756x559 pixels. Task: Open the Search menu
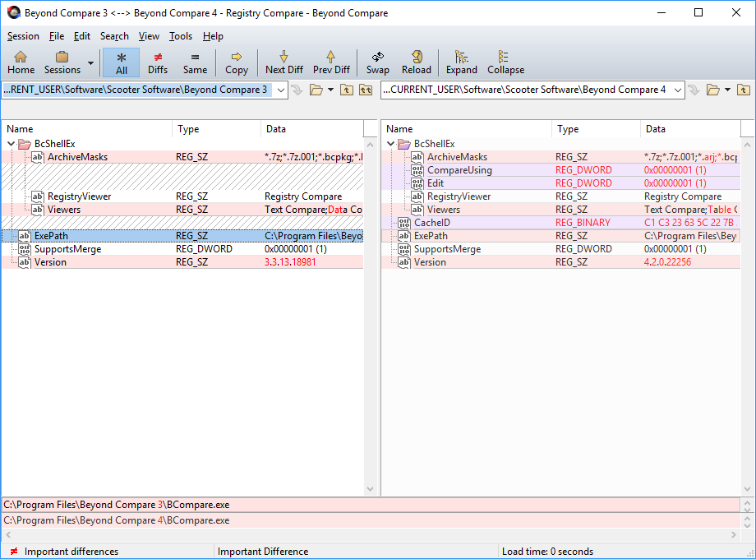[114, 36]
